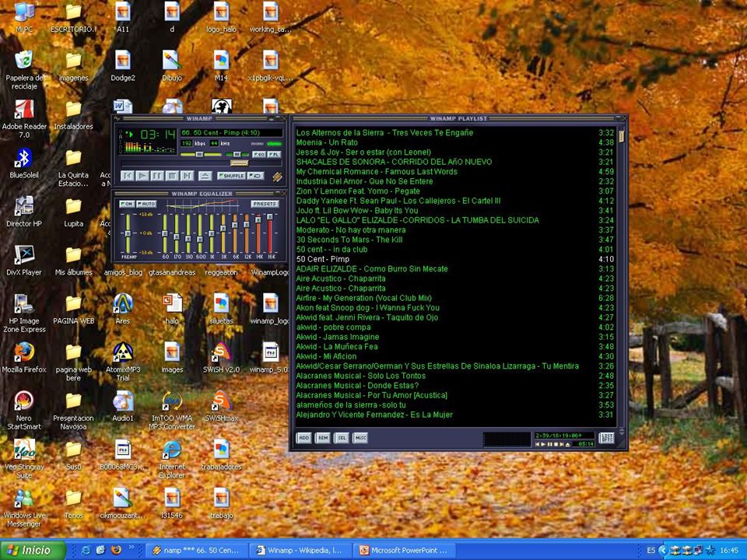Click the volume slider in Winamp
Image resolution: width=747 pixels, height=560 pixels.
[201, 154]
